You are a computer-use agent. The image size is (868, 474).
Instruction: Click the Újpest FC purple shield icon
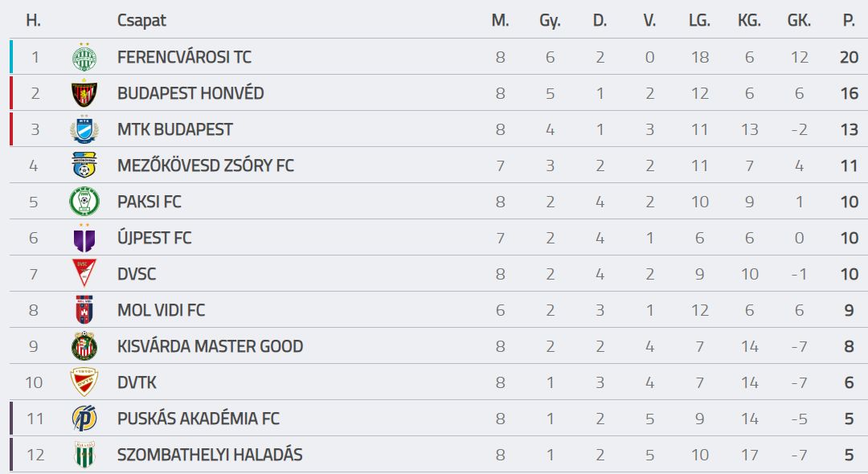pyautogui.click(x=84, y=238)
